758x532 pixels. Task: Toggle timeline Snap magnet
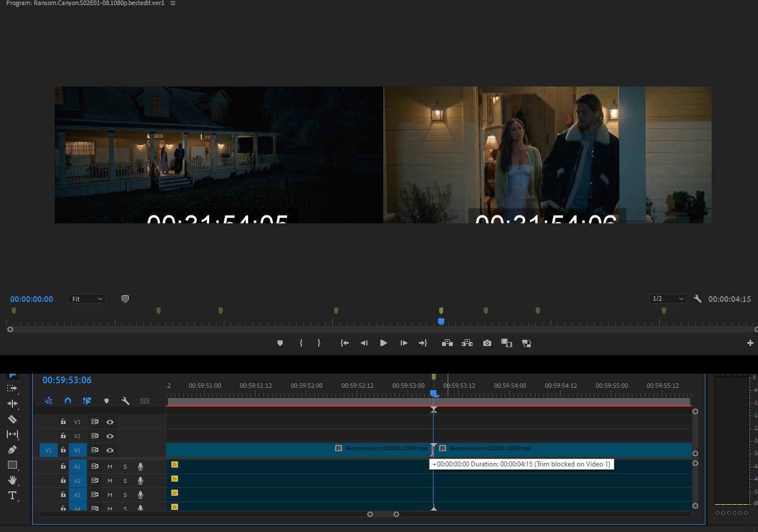point(68,401)
